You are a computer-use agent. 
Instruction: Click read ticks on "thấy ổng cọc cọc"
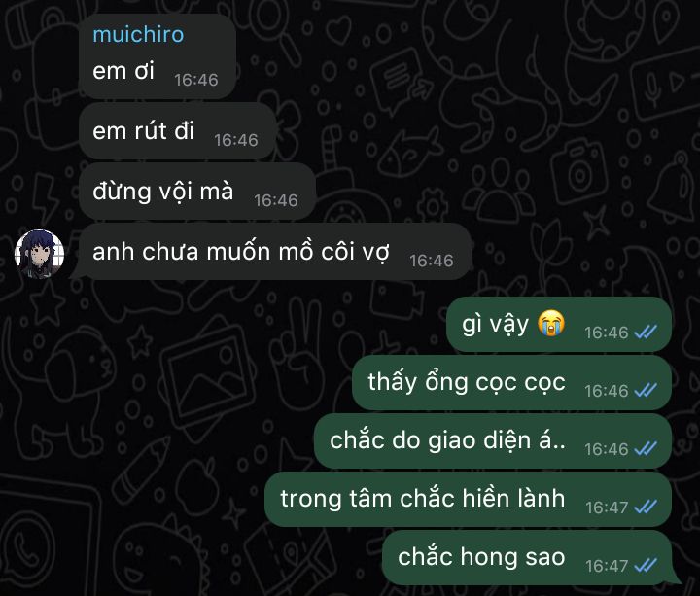click(x=646, y=390)
